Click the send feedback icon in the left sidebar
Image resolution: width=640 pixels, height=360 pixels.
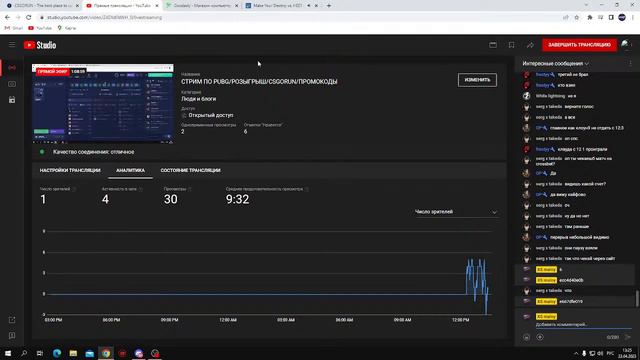(12, 336)
